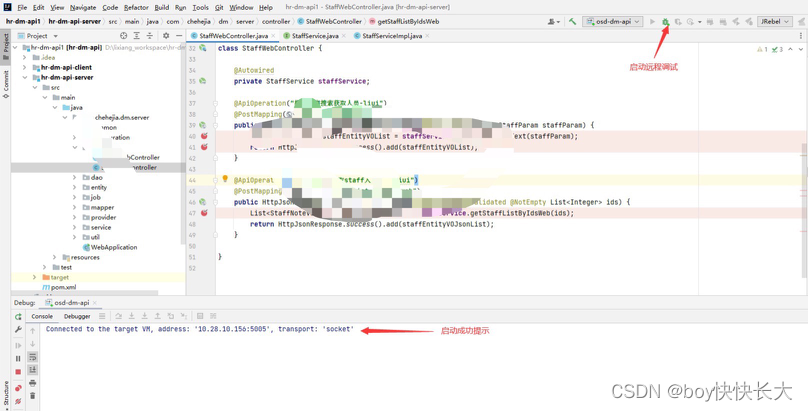Go to next highlighted error arrow

[x=799, y=49]
